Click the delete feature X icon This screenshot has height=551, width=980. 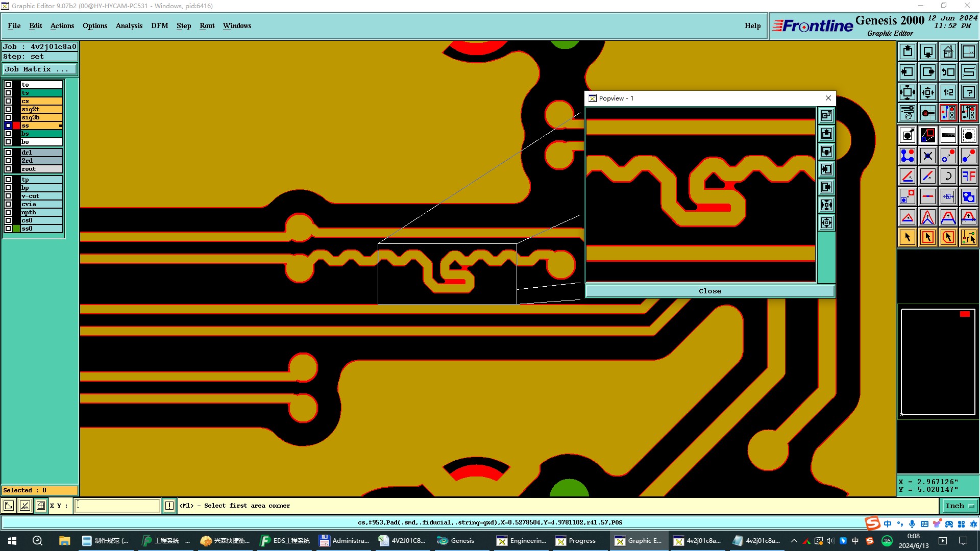coord(928,156)
